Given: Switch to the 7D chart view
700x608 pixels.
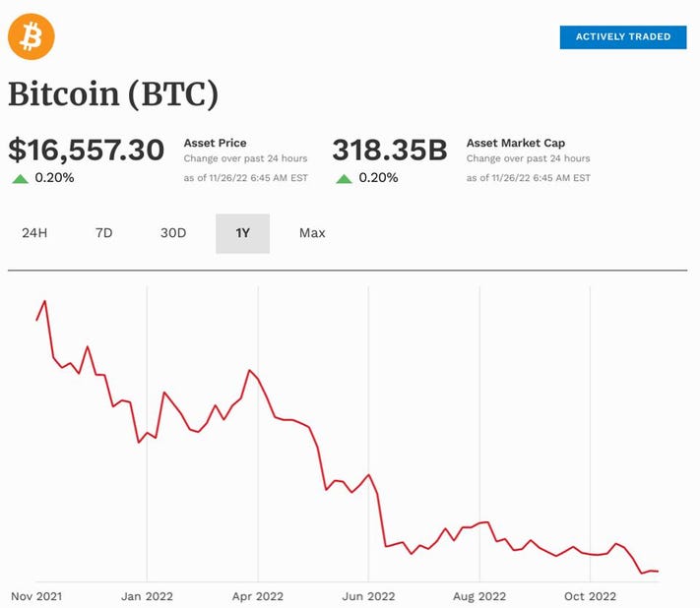Looking at the screenshot, I should coord(103,233).
